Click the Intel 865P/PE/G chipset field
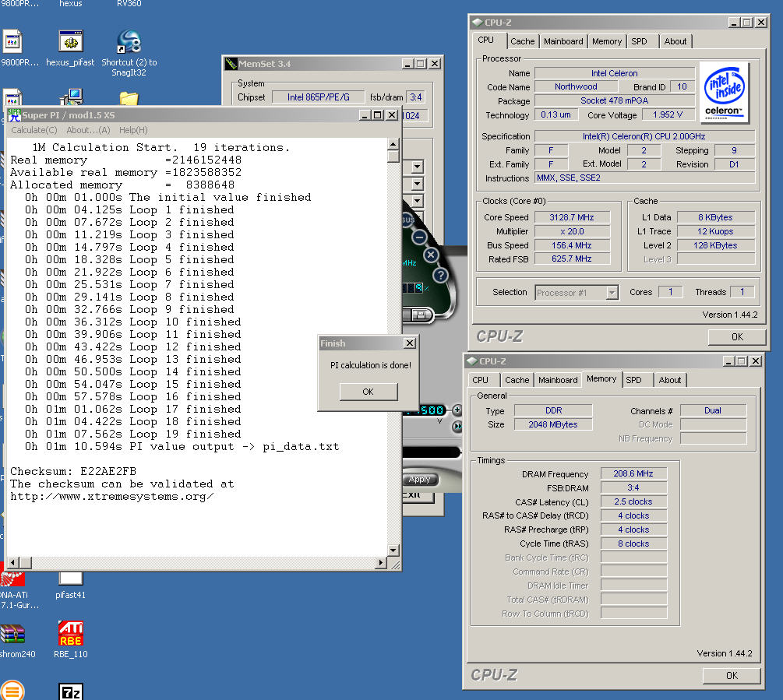783x700 pixels. pyautogui.click(x=318, y=97)
